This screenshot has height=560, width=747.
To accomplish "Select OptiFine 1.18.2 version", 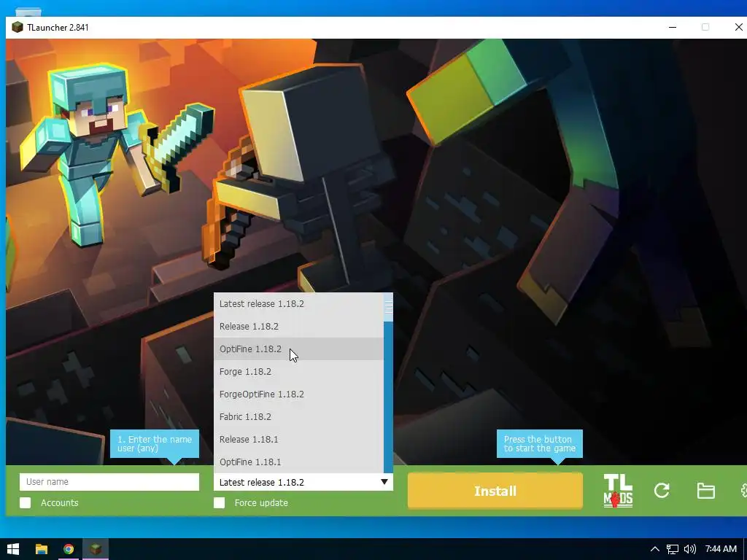I will pyautogui.click(x=298, y=349).
